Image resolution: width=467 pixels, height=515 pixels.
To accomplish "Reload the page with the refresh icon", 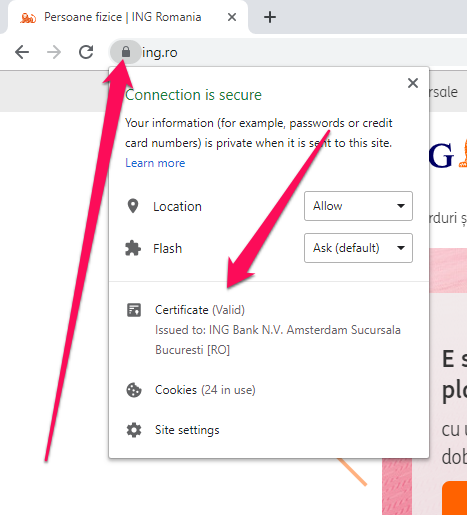I will (x=86, y=52).
